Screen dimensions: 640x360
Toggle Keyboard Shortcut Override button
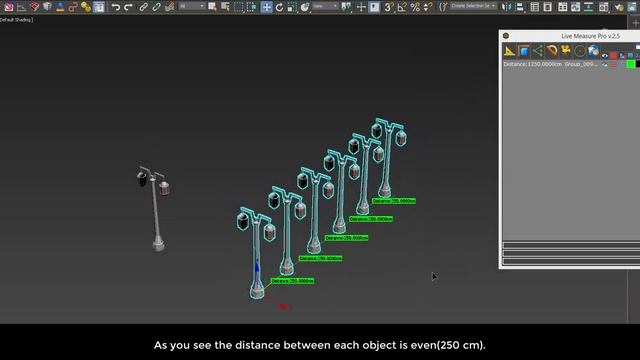pos(374,7)
